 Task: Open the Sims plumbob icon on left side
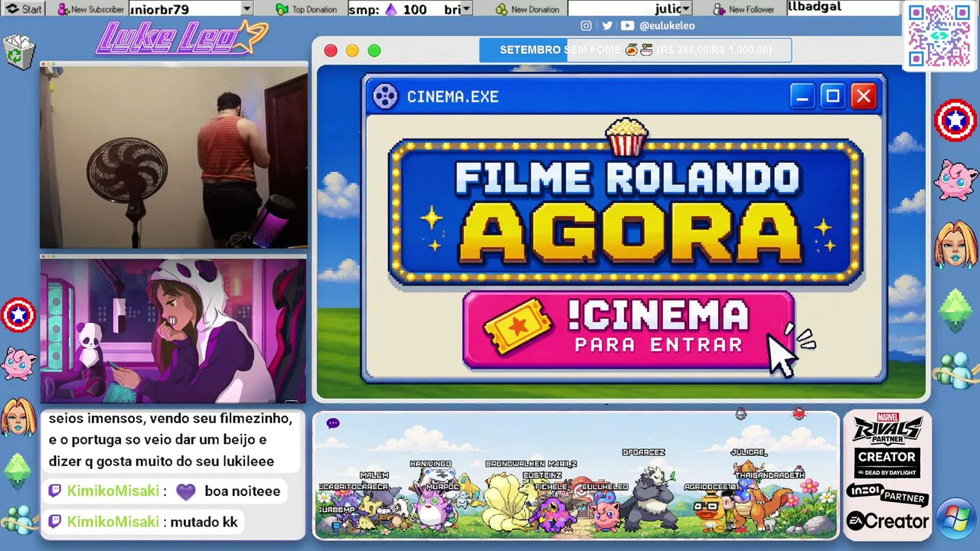[18, 470]
